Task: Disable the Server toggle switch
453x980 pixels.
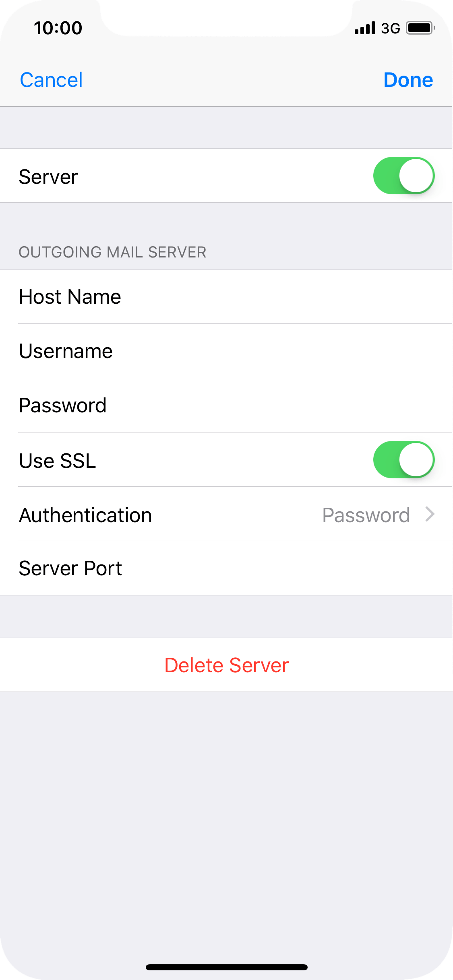Action: (x=404, y=176)
